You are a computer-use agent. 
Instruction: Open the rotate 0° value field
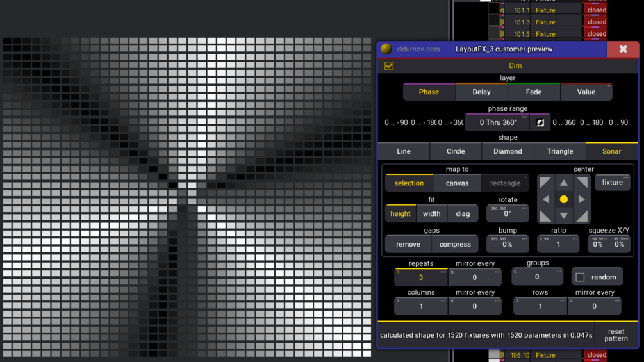click(508, 213)
